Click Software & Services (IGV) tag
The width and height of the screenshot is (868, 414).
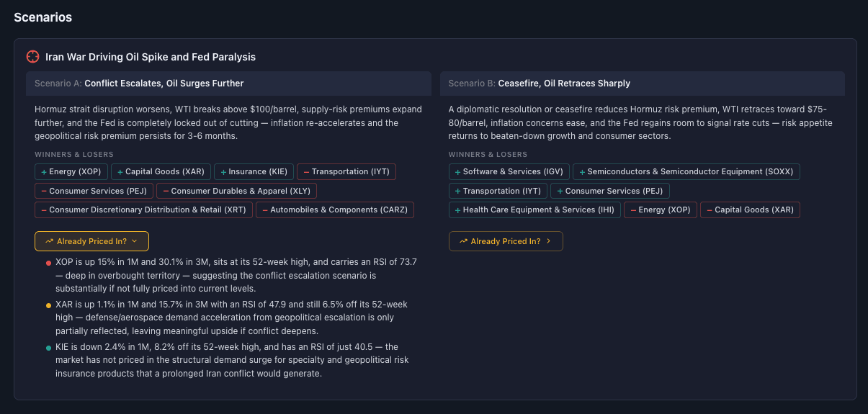[509, 172]
